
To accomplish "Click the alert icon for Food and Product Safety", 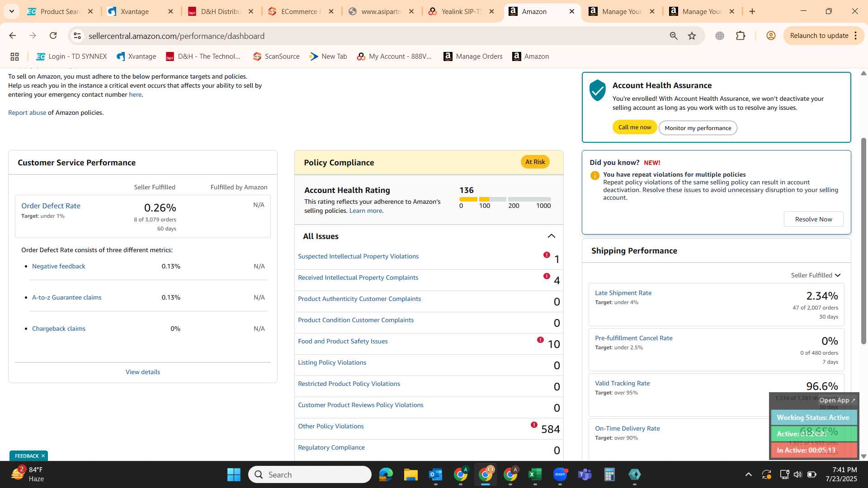I will [540, 340].
